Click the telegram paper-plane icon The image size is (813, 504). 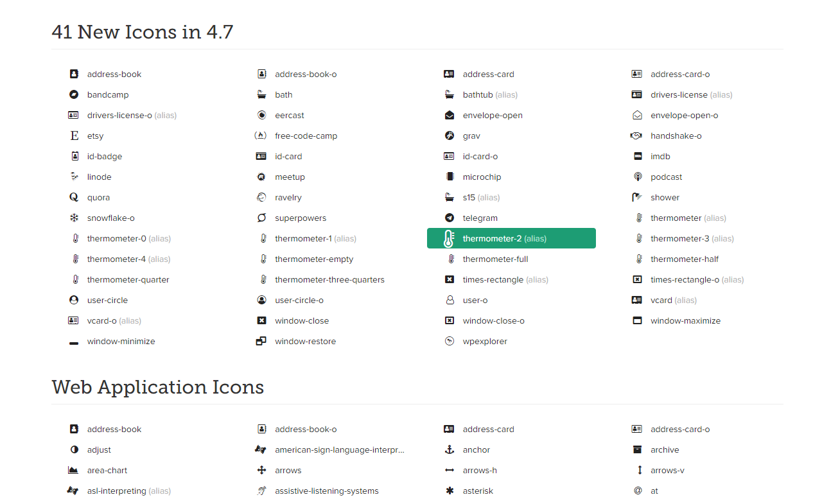pos(450,218)
